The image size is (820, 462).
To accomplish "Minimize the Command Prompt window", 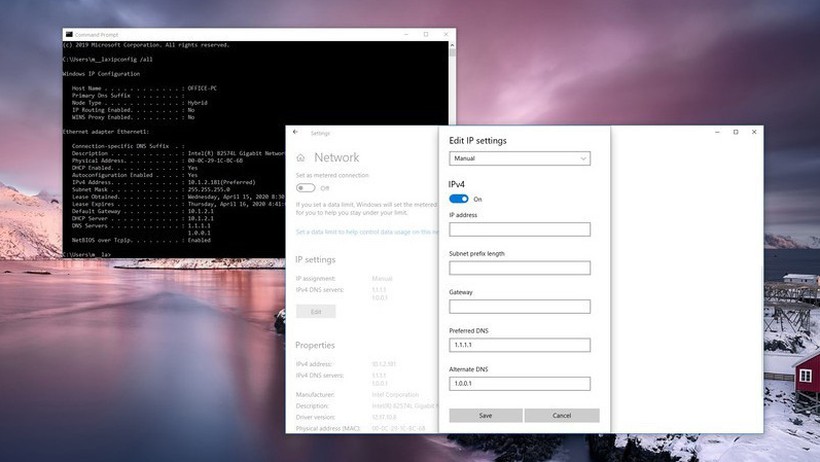I will 406,35.
